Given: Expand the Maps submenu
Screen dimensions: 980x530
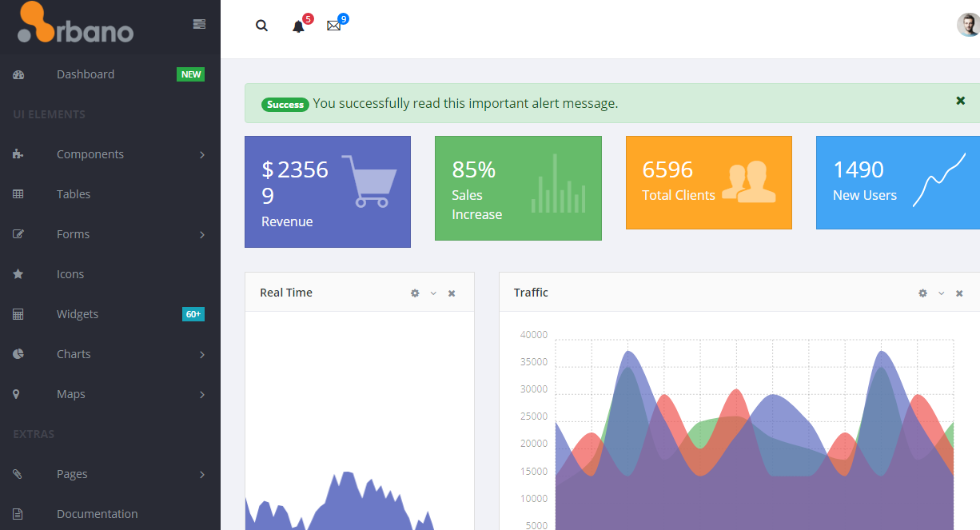Looking at the screenshot, I should [70, 393].
